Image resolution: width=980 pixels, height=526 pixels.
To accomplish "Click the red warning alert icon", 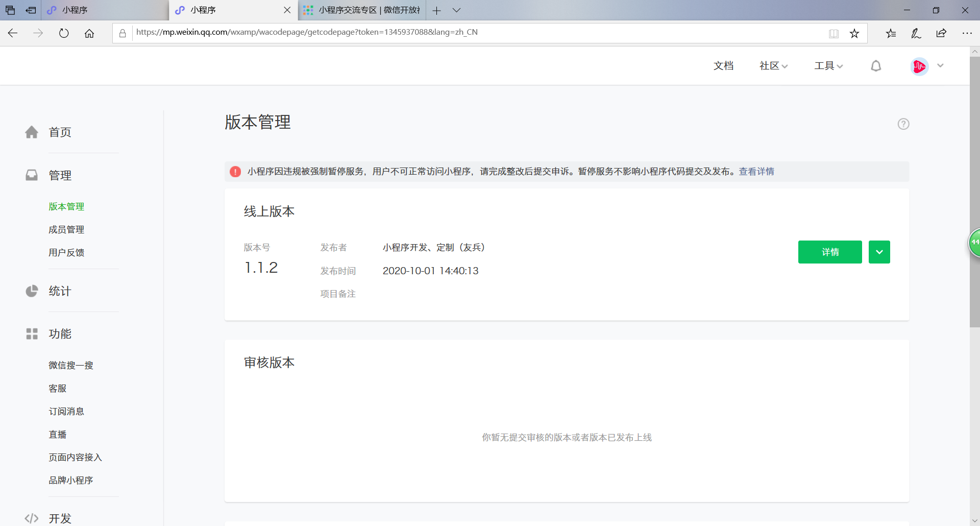I will (235, 172).
